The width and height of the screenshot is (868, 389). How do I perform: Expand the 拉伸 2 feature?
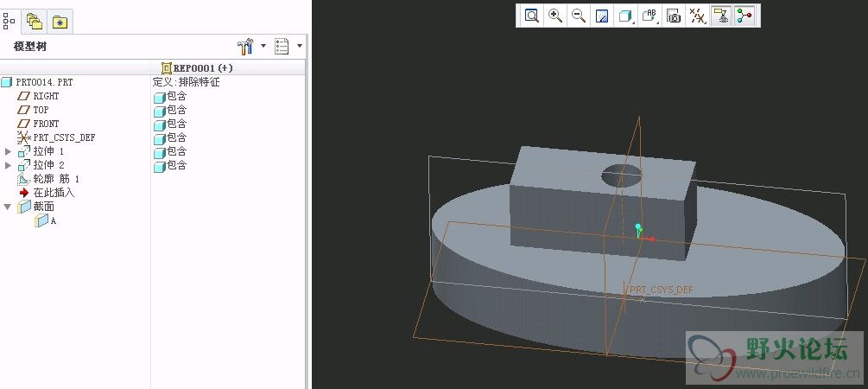pos(8,165)
